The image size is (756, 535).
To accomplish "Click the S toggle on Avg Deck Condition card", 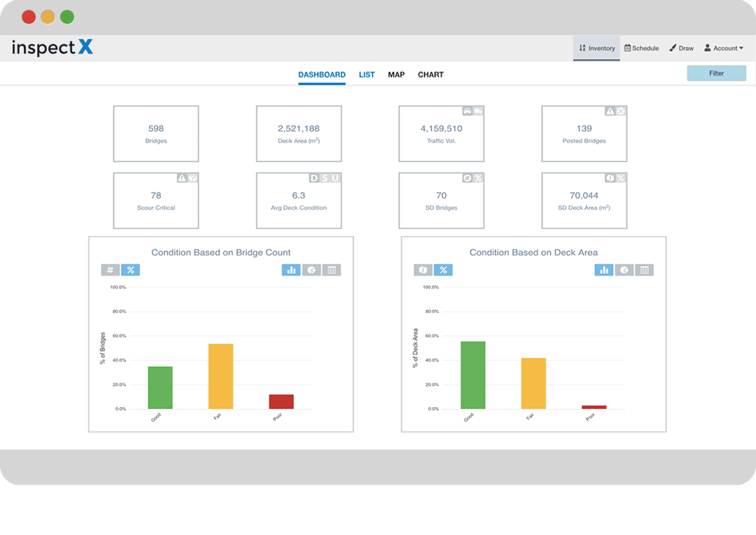I will [323, 178].
